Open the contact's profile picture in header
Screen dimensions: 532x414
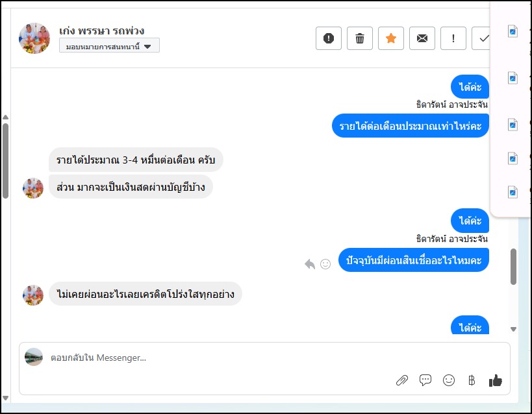click(34, 38)
